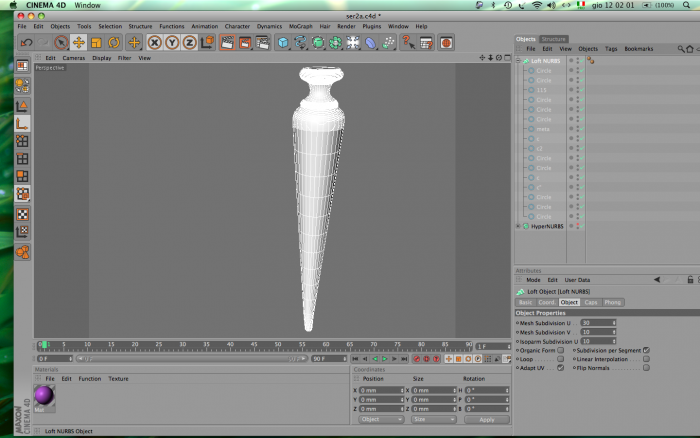Toggle world coordinate system icon
The height and width of the screenshot is (438, 700).
(208, 42)
